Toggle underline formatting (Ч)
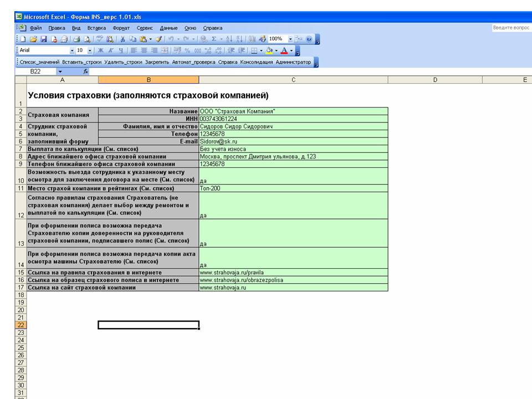Screen dimensions: 532x399 pyautogui.click(x=121, y=50)
